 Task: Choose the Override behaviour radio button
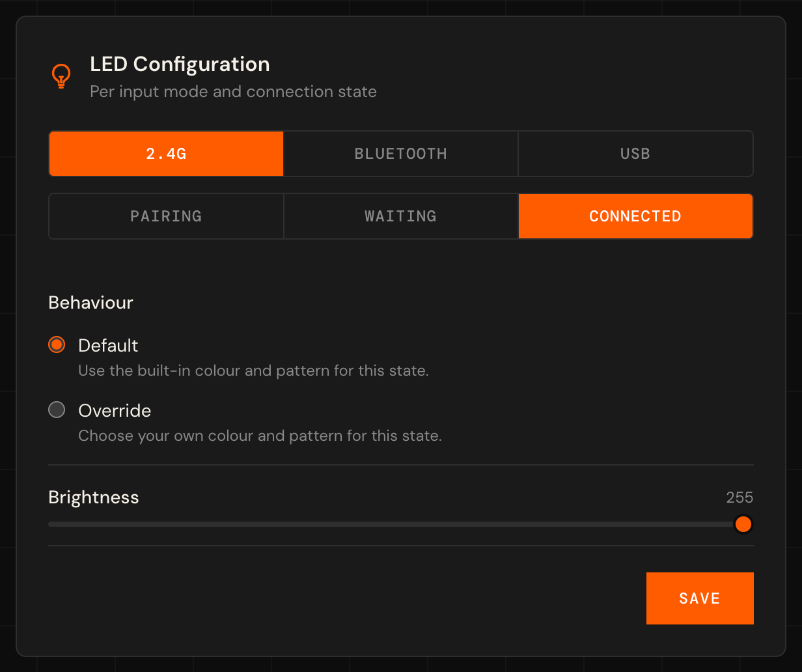click(x=57, y=410)
